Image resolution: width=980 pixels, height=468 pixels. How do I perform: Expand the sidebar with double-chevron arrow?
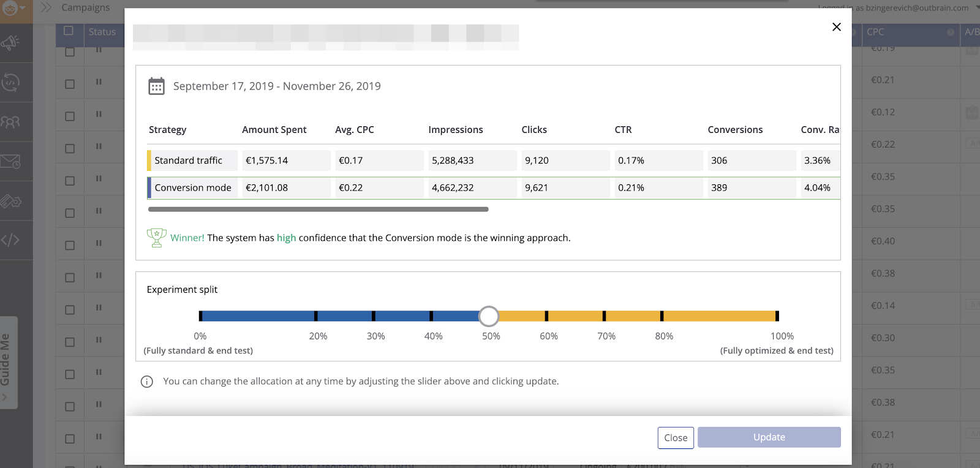click(x=46, y=7)
